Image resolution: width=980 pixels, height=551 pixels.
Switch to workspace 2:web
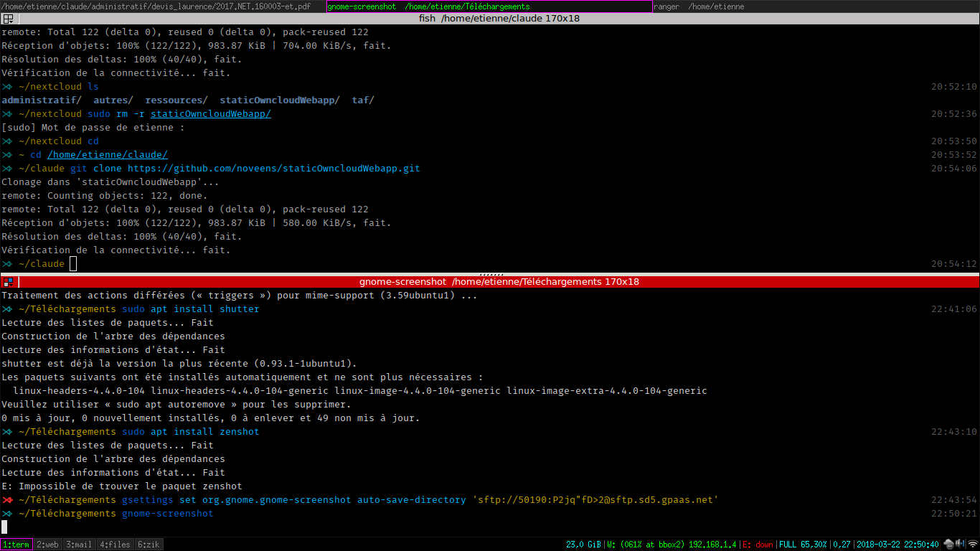click(x=48, y=545)
